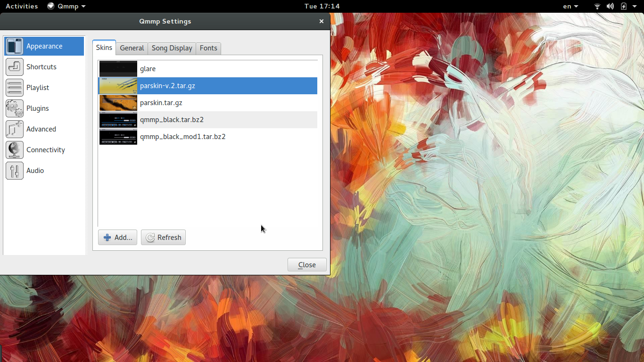Select the glare skin thumbnail

point(118,69)
